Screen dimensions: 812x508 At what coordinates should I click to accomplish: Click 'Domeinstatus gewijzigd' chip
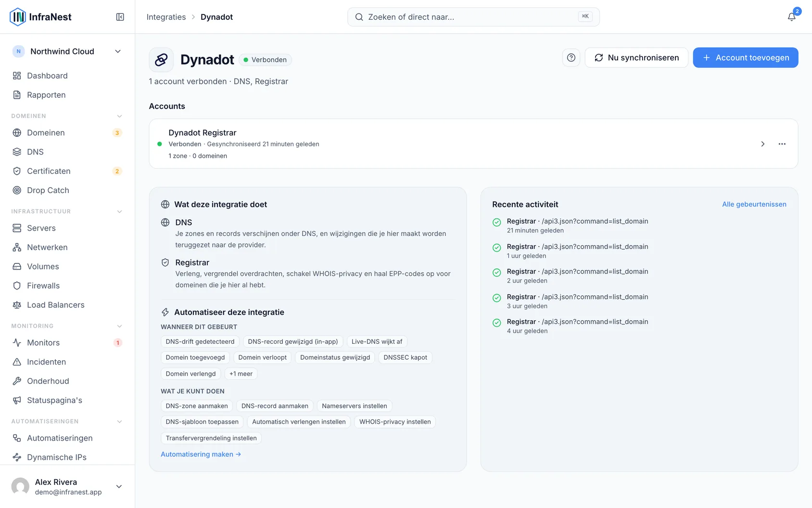(335, 357)
